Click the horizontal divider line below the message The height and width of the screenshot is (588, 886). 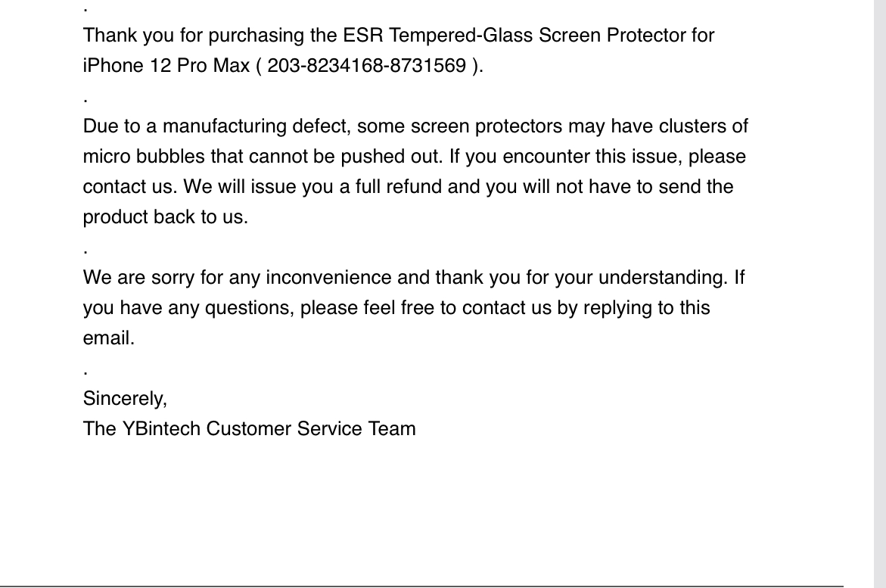[421, 586]
